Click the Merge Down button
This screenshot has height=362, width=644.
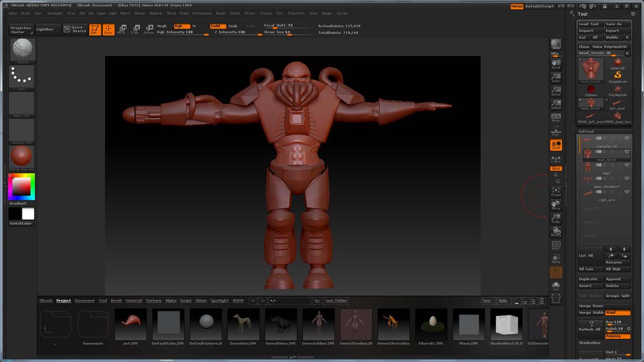click(x=604, y=306)
